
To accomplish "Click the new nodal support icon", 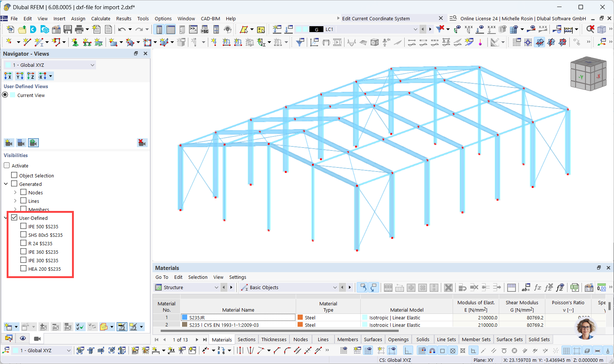I will pos(75,42).
